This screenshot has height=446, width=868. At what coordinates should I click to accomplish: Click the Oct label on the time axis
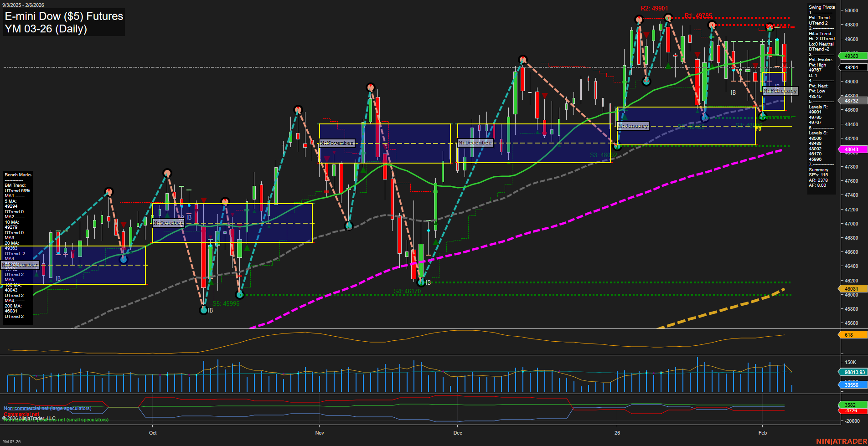[x=153, y=433]
